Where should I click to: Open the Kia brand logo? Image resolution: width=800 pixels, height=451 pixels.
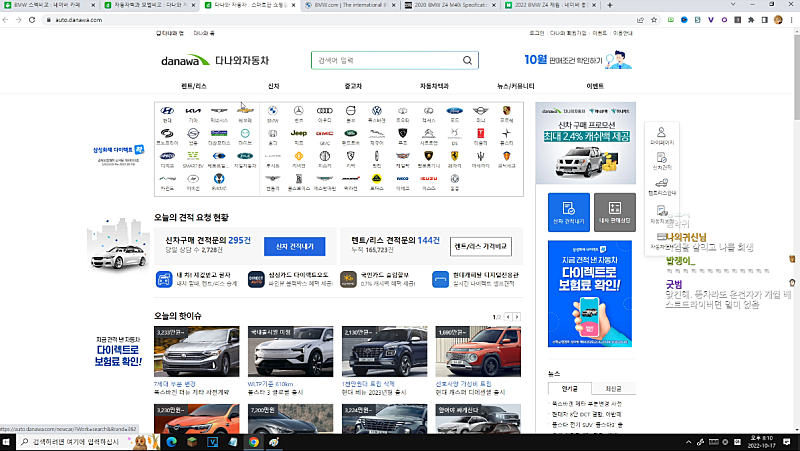click(x=193, y=111)
